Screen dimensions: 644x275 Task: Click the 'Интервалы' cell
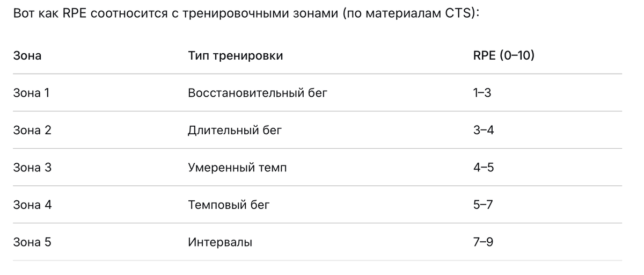(220, 242)
